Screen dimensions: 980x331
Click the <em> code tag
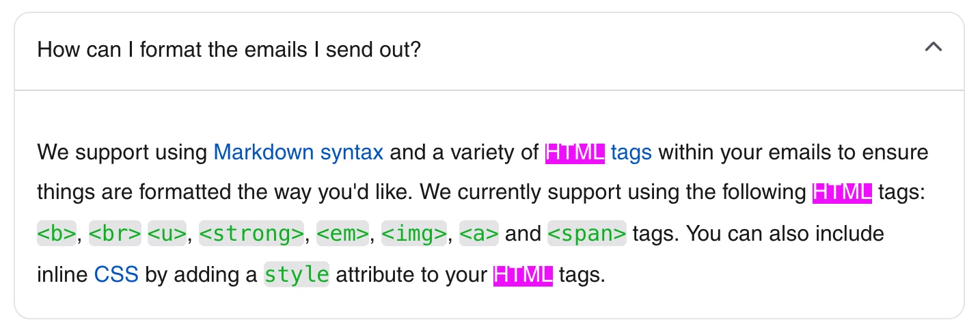(x=343, y=234)
